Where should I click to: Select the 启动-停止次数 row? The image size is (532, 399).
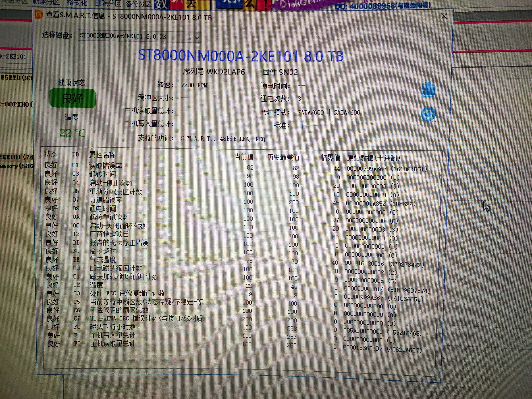click(236, 184)
